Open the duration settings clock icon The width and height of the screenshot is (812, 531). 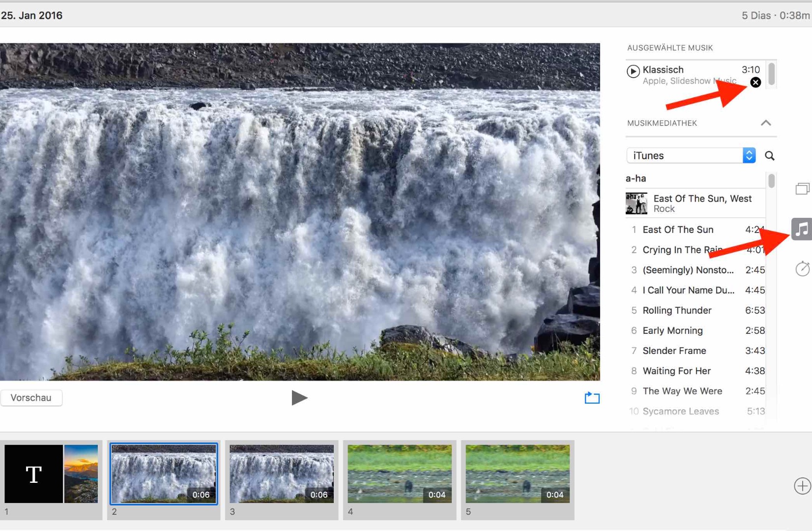pos(802,268)
